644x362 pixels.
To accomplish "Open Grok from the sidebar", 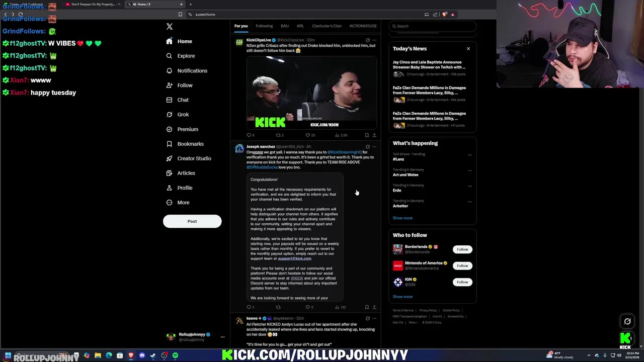I will [177, 114].
